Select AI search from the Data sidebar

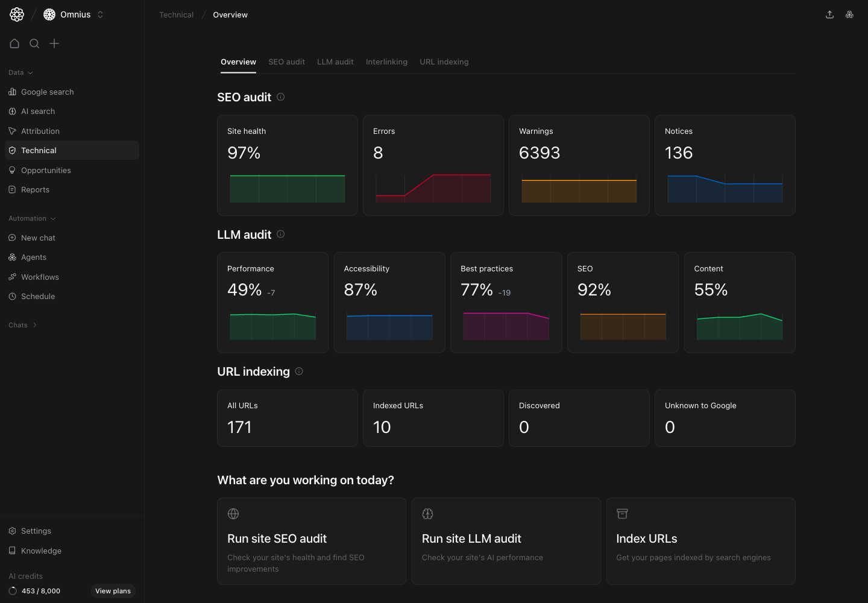(x=38, y=111)
